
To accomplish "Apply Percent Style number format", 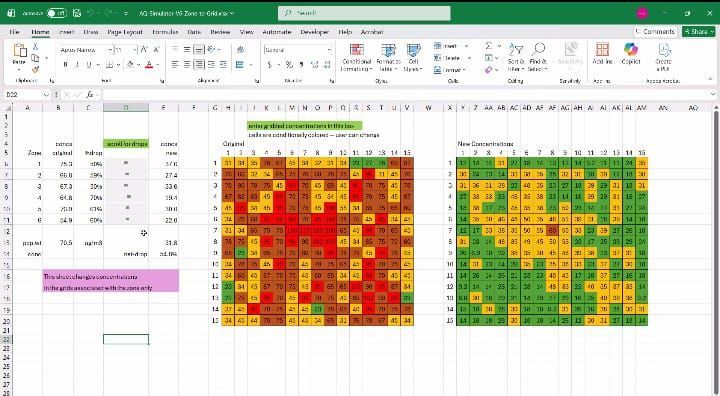I will tap(289, 65).
